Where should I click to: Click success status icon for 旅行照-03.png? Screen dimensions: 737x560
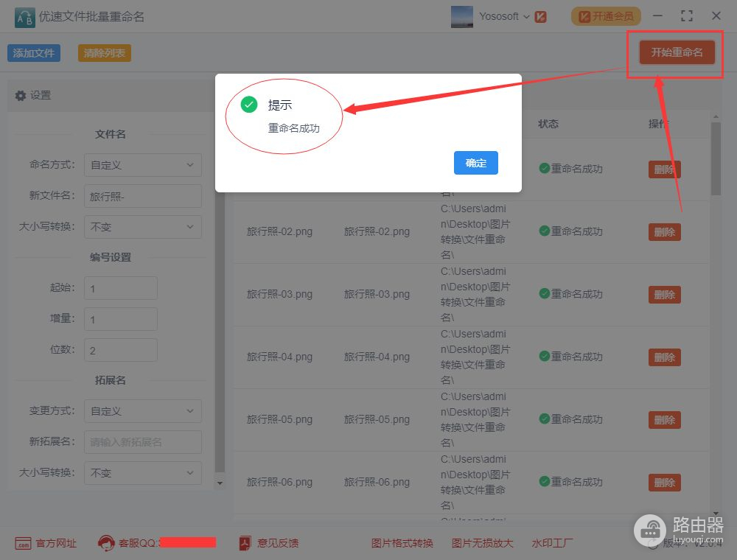click(x=545, y=293)
